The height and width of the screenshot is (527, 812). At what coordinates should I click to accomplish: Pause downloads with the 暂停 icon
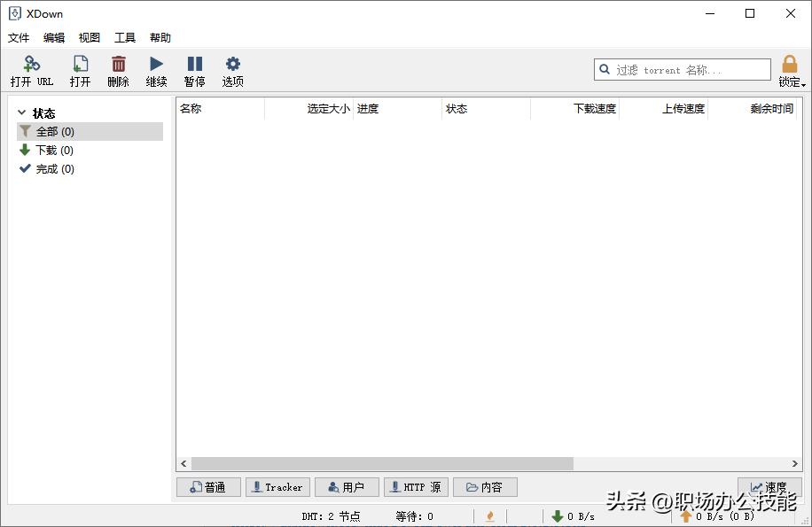195,64
